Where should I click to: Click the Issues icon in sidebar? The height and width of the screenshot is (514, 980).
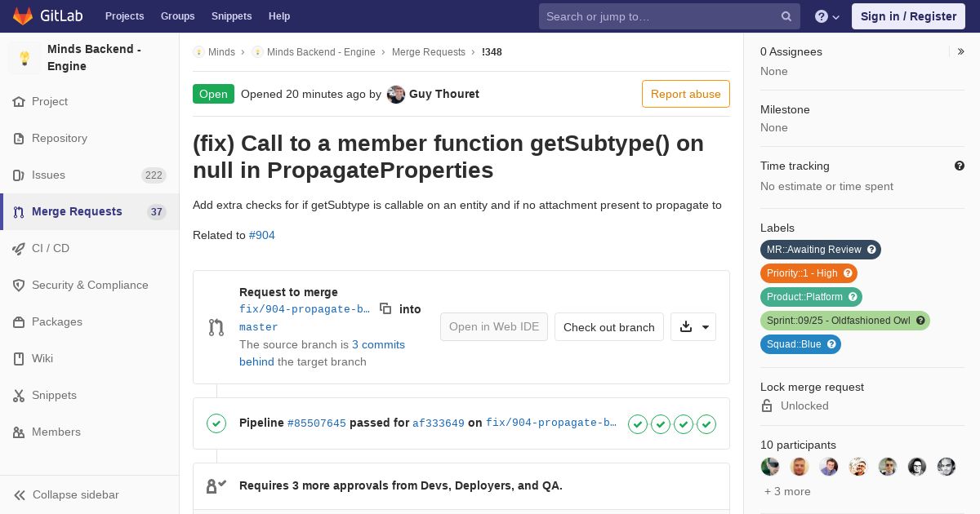pos(19,175)
